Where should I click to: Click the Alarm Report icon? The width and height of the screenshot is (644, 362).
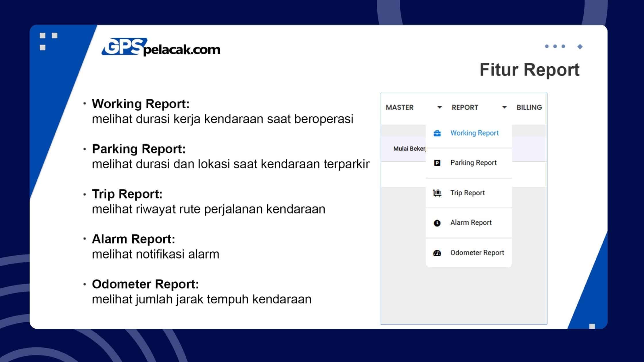click(436, 222)
